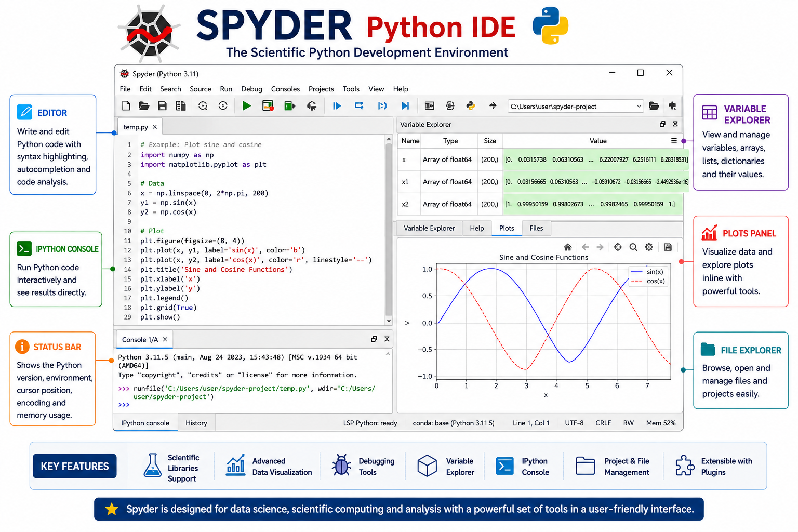Viewport: 798px width, 532px height.
Task: Open the Debug menu
Action: (251, 89)
